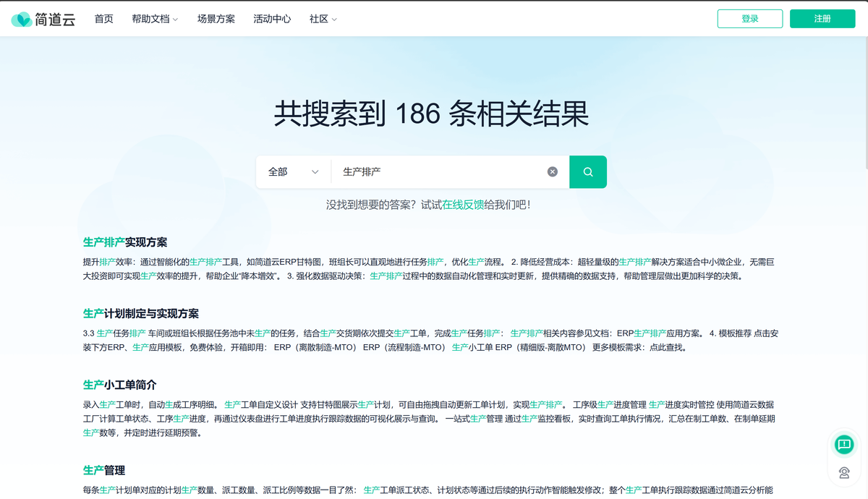Screen dimensions: 868x499
Task: Open result 生产计划制定与实现方案
Action: point(141,314)
